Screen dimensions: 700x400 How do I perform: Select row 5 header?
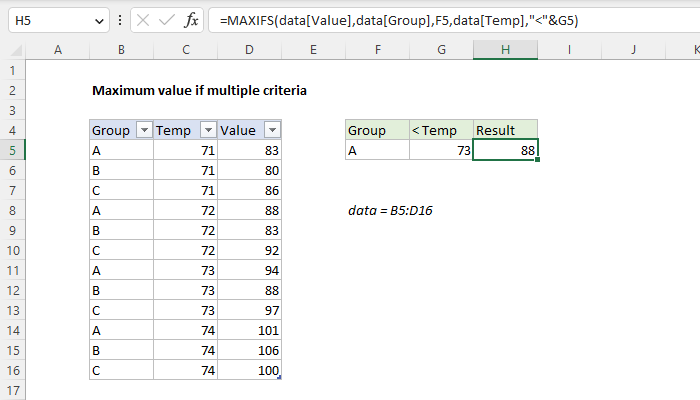[x=12, y=150]
